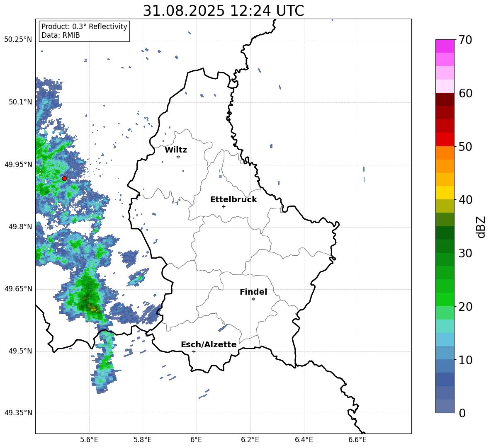Click the colorbar tick label 60
The height and width of the screenshot is (448, 491).
[x=465, y=93]
